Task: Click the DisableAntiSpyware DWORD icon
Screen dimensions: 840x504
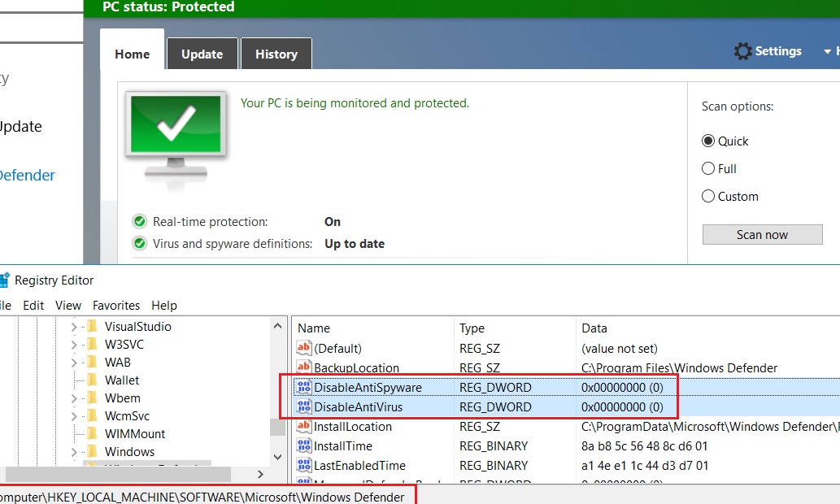Action: pyautogui.click(x=304, y=387)
